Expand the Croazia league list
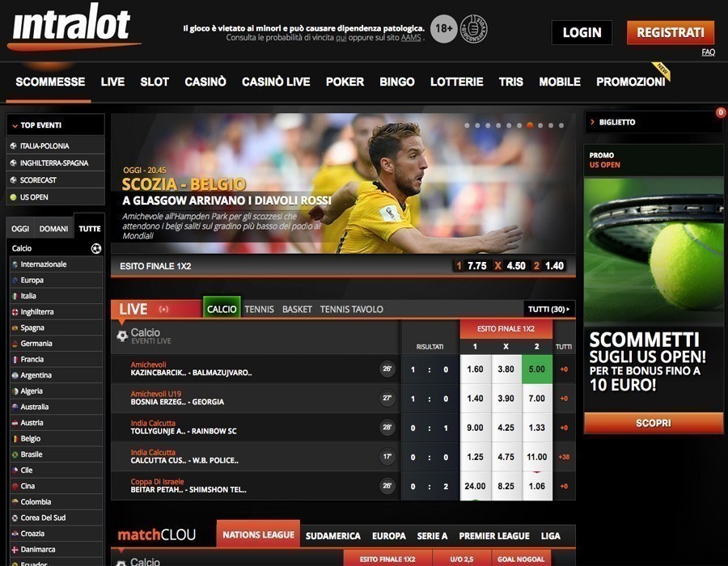 pos(56,534)
